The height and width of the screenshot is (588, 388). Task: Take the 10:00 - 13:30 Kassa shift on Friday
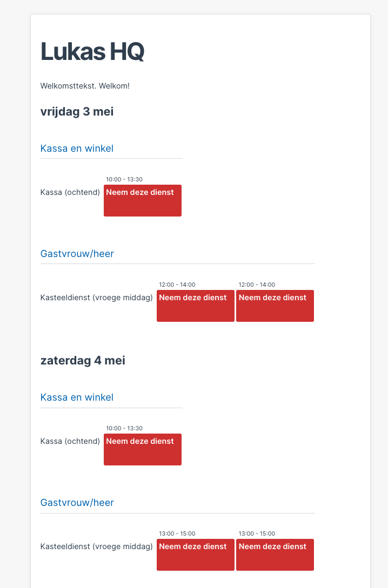[142, 200]
